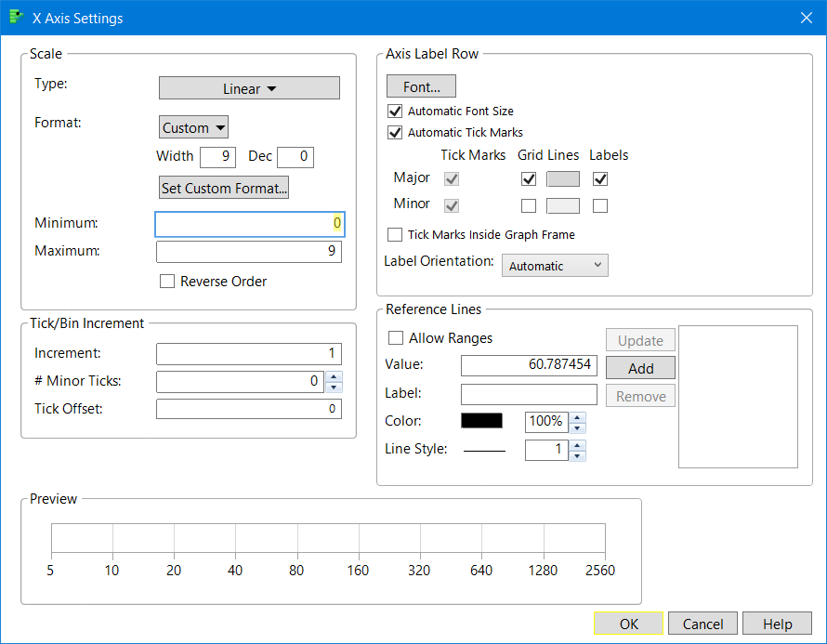Viewport: 827px width, 644px height.
Task: Enable Tick Marks Inside Graph Frame
Action: (x=394, y=234)
